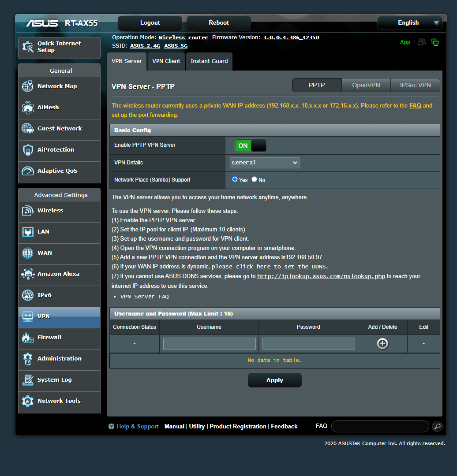Click the AiMesh icon in sidebar
This screenshot has height=476, width=457.
coord(28,108)
